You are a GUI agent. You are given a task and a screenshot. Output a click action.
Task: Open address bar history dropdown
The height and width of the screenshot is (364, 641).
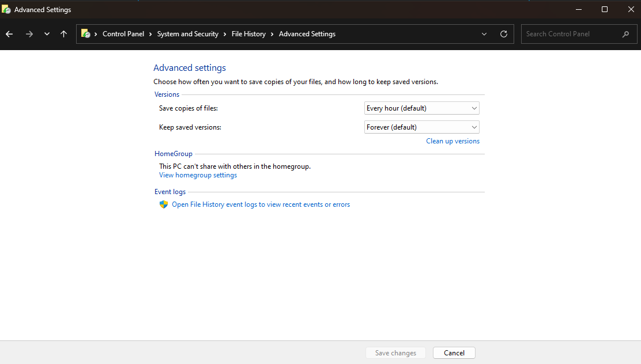(484, 34)
